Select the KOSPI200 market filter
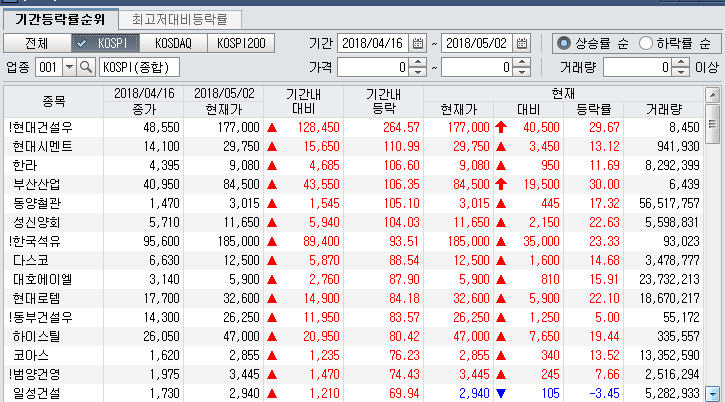725x402 pixels. [241, 43]
